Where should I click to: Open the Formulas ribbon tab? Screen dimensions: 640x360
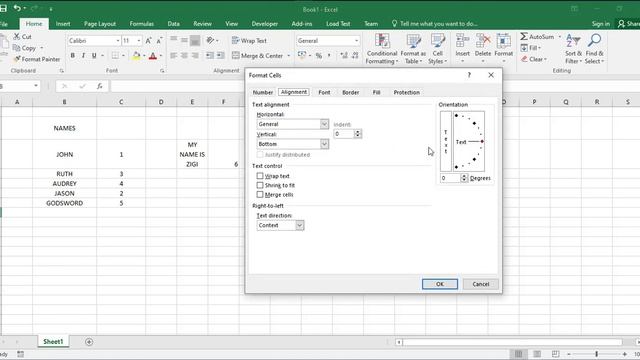pyautogui.click(x=142, y=24)
